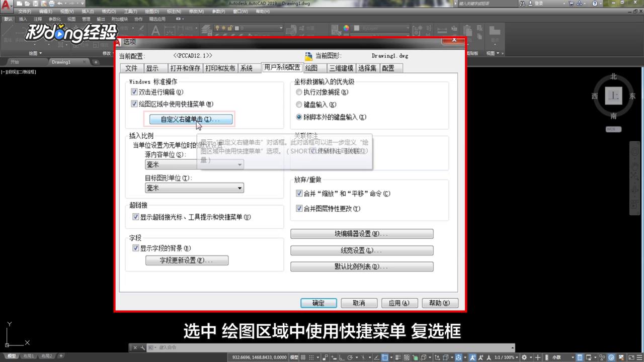The height and width of the screenshot is (362, 644).
Task: Toggle lineweight display in status bar
Action: click(398, 357)
